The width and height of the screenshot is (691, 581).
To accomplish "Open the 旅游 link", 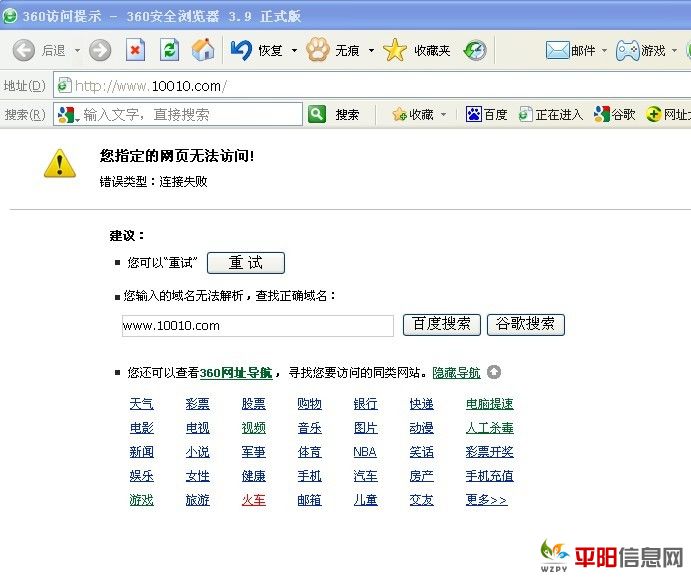I will pos(197,500).
